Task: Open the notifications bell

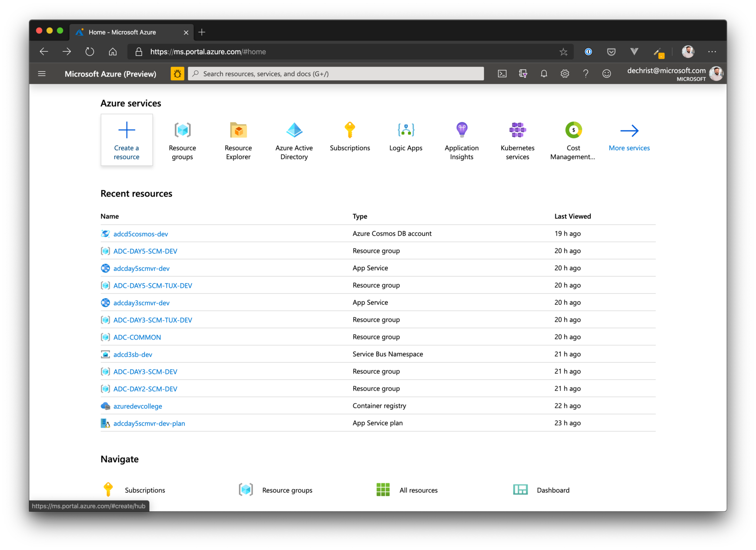Action: point(544,74)
